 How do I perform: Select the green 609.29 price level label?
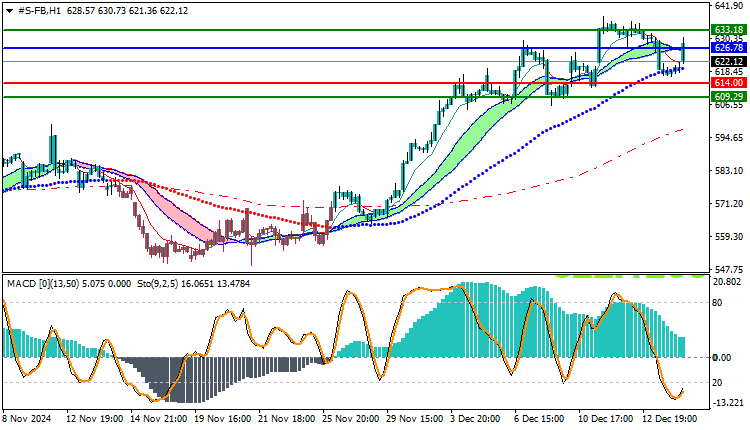728,97
